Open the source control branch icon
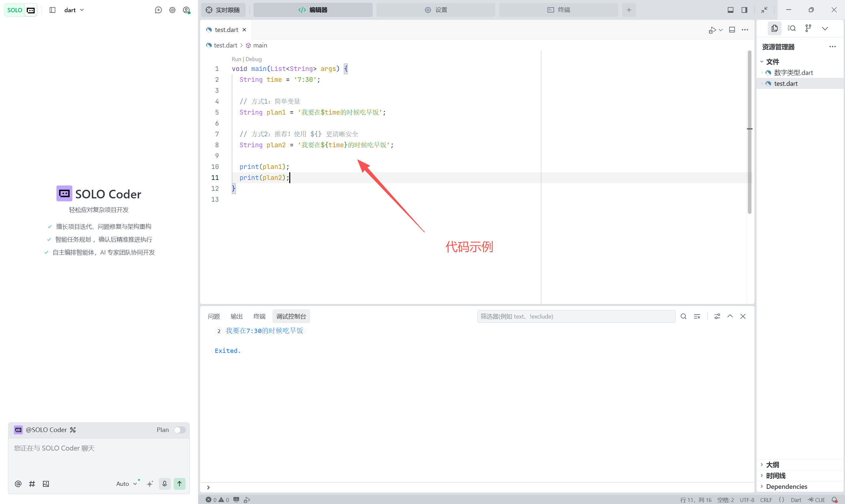845x504 pixels. pos(808,28)
